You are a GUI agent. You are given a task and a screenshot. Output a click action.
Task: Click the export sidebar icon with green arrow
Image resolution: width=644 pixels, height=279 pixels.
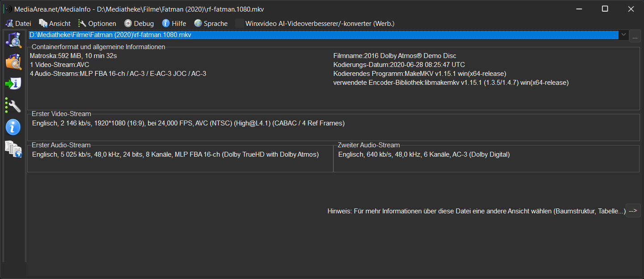[13, 83]
